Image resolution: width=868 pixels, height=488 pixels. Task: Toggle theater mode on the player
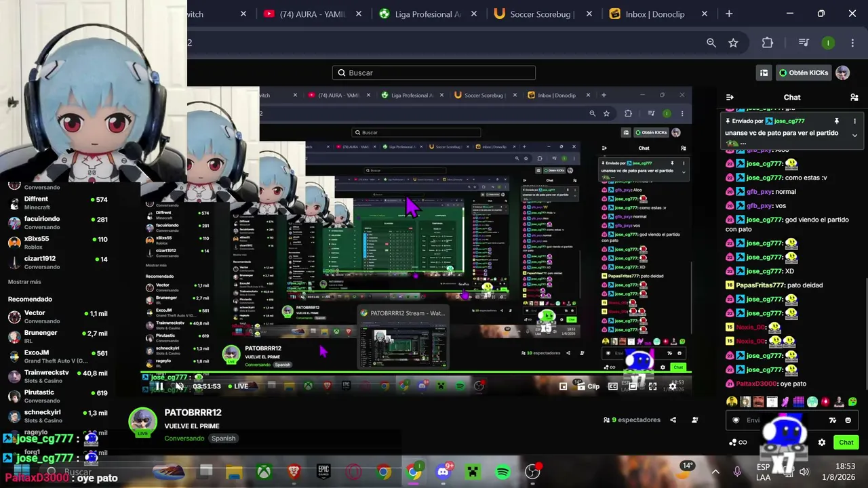click(x=633, y=386)
